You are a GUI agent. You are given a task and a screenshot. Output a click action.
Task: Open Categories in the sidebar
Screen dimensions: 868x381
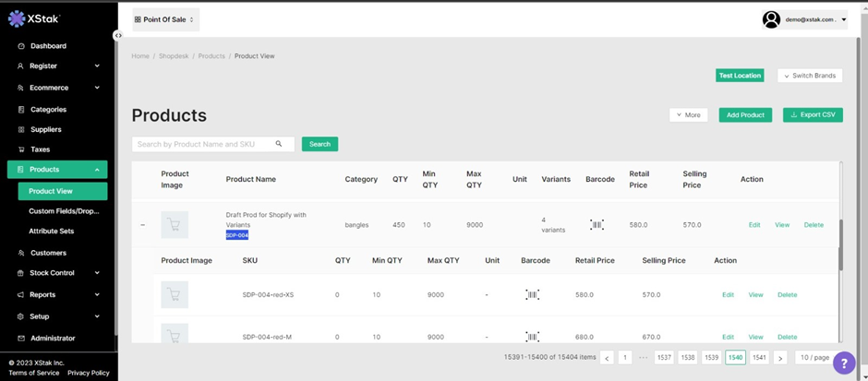(48, 110)
